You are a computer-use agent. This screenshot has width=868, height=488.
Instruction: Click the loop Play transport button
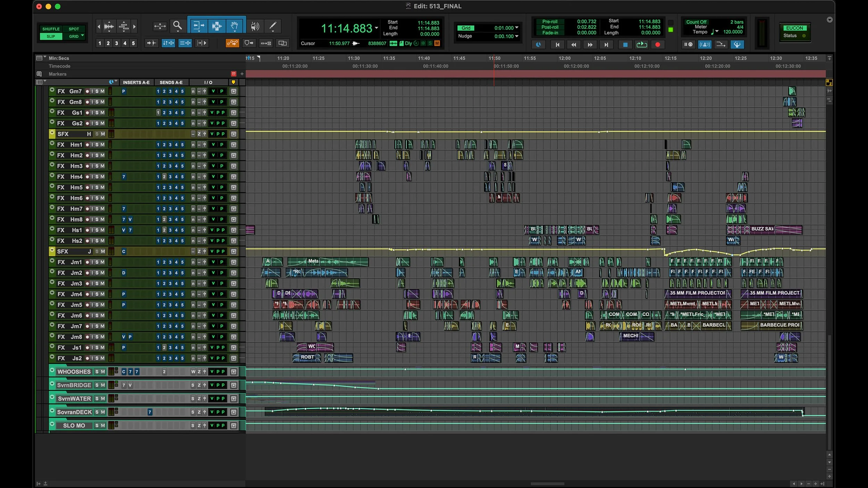641,44
